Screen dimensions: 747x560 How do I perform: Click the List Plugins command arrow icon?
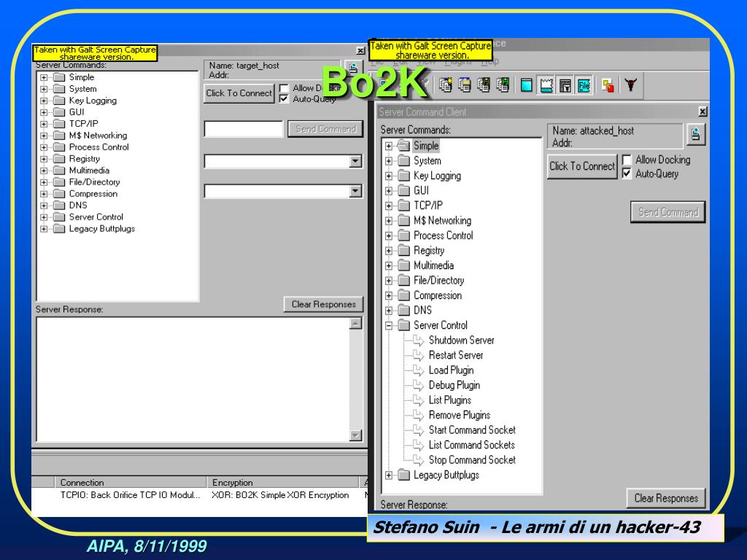(x=418, y=400)
